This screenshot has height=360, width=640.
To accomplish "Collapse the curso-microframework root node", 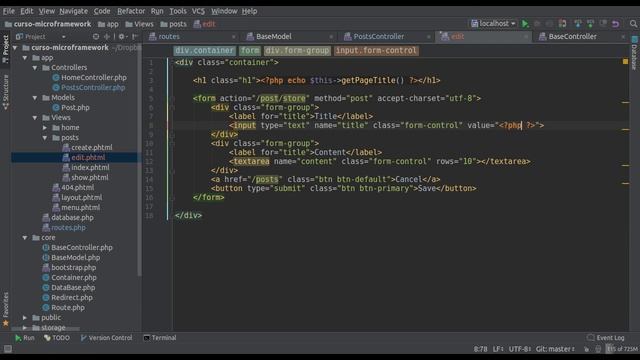I will pos(16,48).
